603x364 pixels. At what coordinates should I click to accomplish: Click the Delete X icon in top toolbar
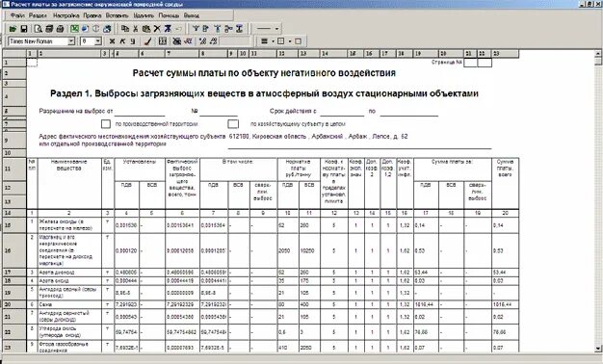pos(157,29)
